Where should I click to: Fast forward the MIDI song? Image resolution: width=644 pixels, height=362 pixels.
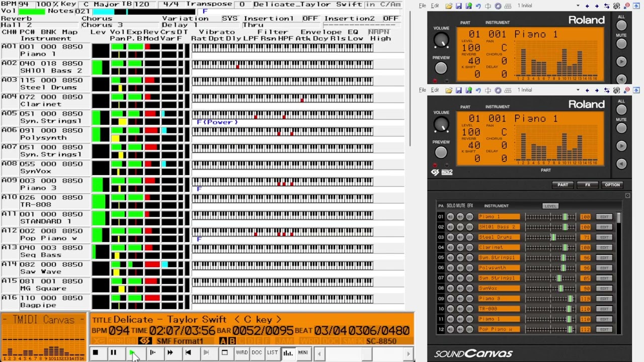pyautogui.click(x=170, y=353)
